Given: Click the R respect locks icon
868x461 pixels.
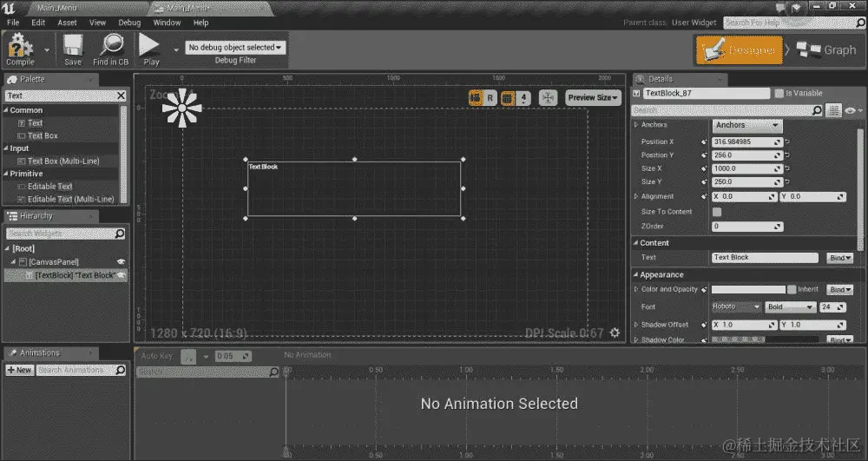Looking at the screenshot, I should [x=490, y=98].
